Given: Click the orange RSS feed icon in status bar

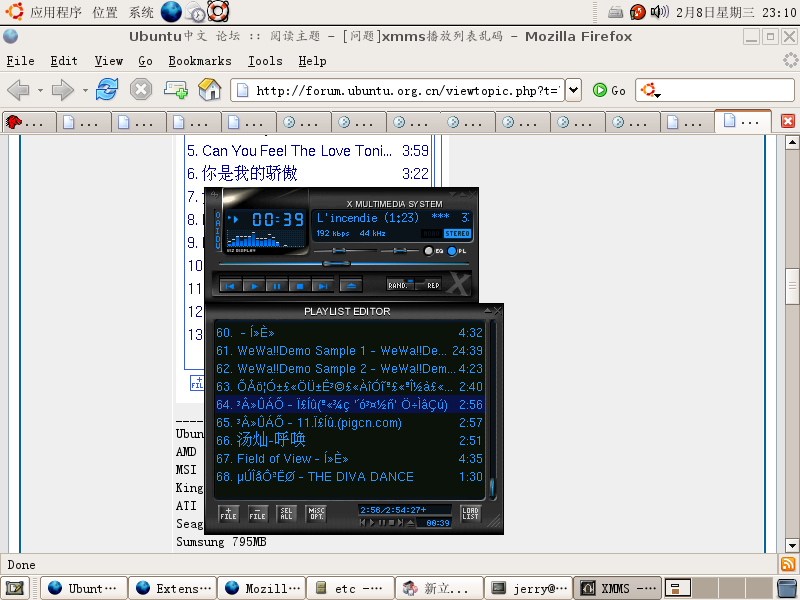Looking at the screenshot, I should click(788, 564).
